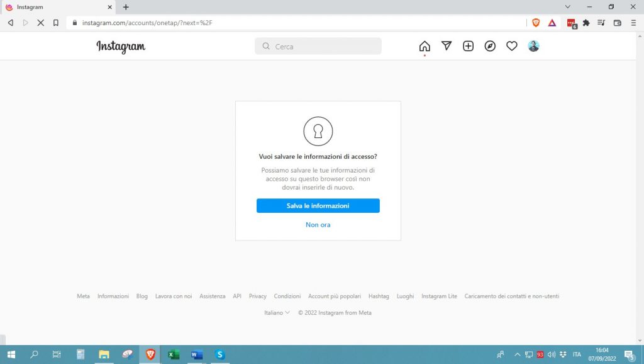This screenshot has height=364, width=644.
Task: Launch Excel from the taskbar
Action: (174, 355)
